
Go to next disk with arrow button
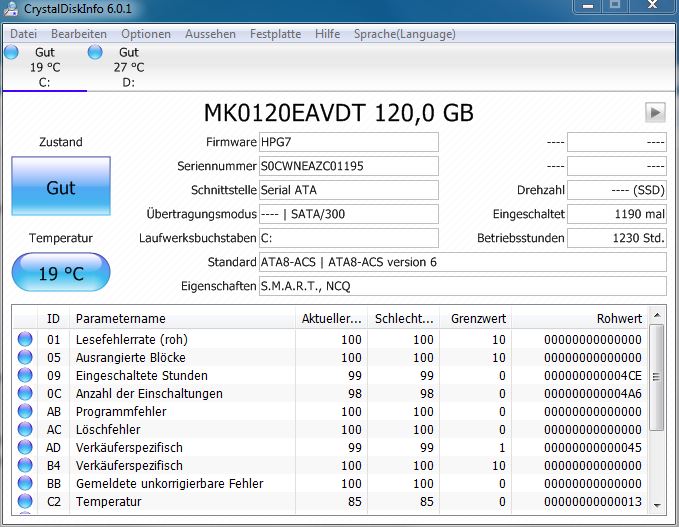655,113
